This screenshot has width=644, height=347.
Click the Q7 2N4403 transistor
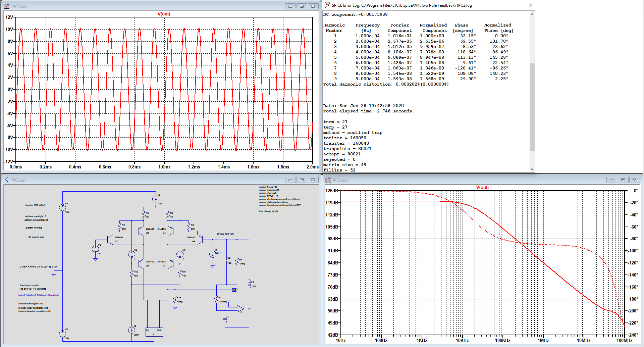(110, 239)
